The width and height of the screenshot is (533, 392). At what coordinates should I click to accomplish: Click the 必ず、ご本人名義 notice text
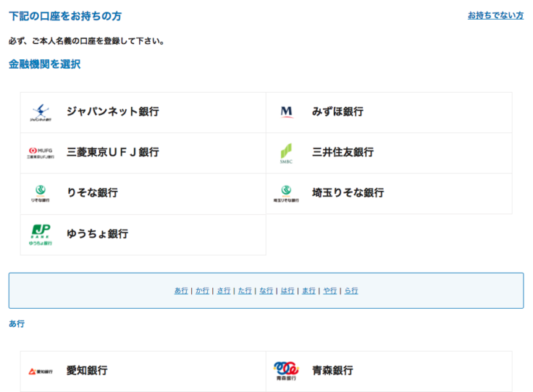pyautogui.click(x=86, y=41)
